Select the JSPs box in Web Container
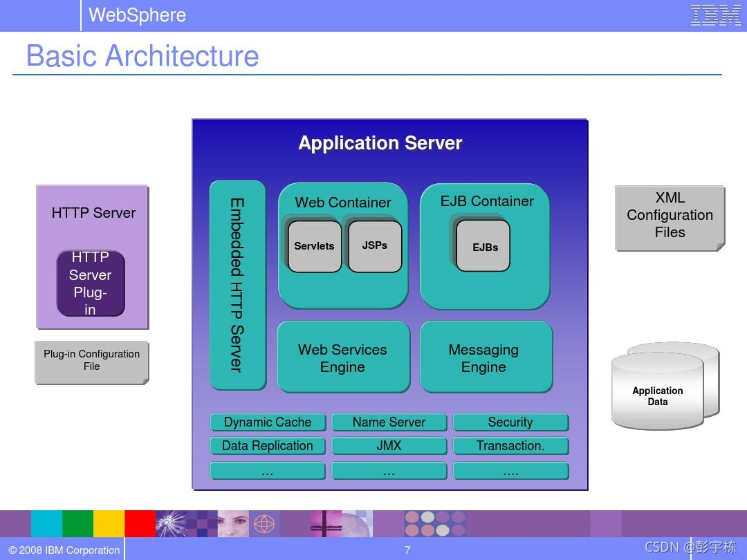Image resolution: width=747 pixels, height=560 pixels. coord(375,246)
